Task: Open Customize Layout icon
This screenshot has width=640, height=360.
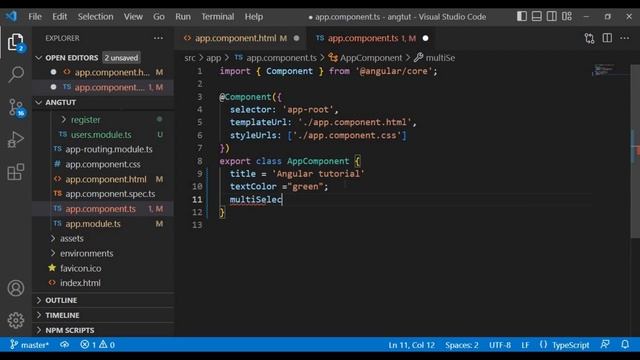Action: click(567, 16)
